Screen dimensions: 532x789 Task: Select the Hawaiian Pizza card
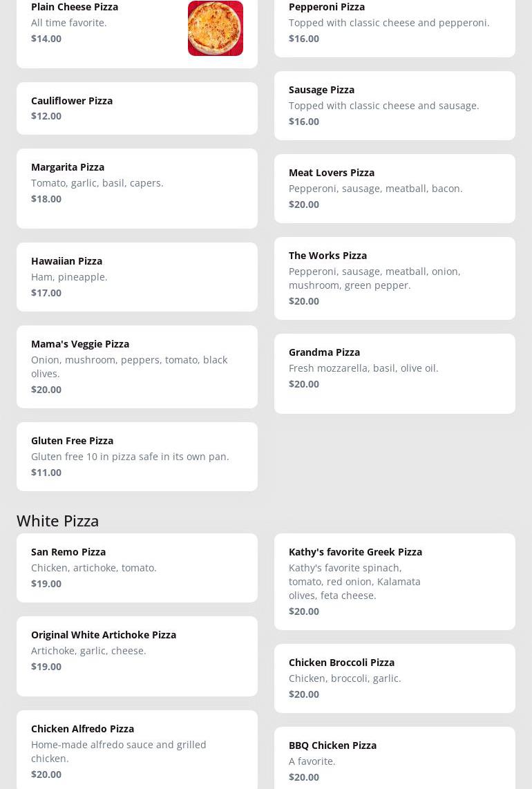[x=137, y=277]
